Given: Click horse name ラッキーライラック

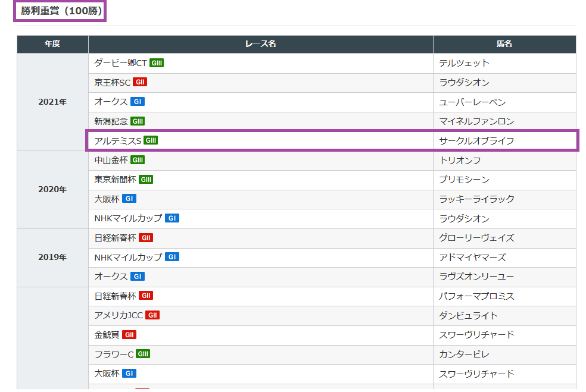Looking at the screenshot, I should tap(476, 199).
